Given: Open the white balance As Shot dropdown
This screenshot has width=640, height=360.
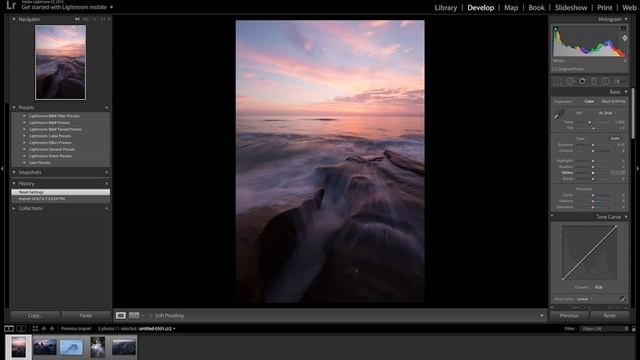Looking at the screenshot, I should click(606, 113).
